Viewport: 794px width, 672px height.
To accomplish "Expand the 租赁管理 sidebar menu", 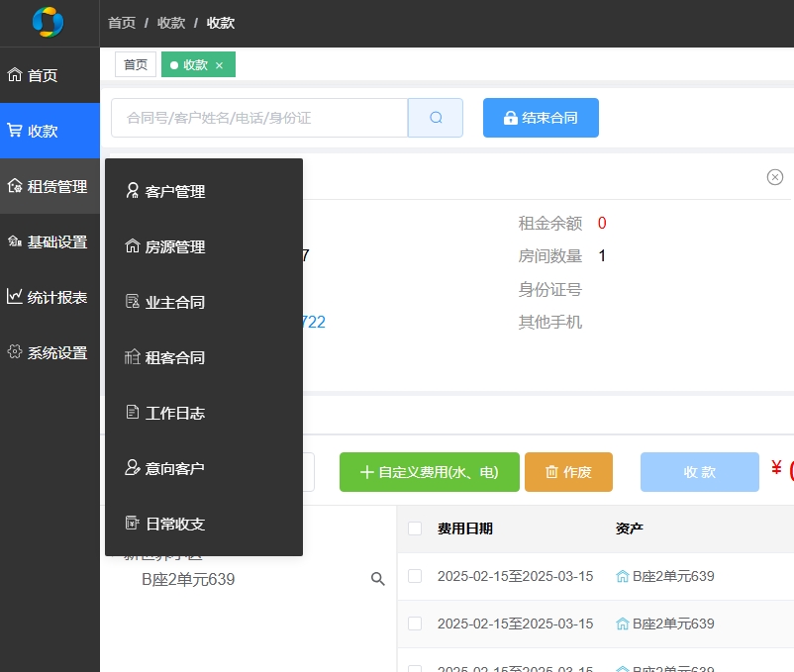I will 50,186.
